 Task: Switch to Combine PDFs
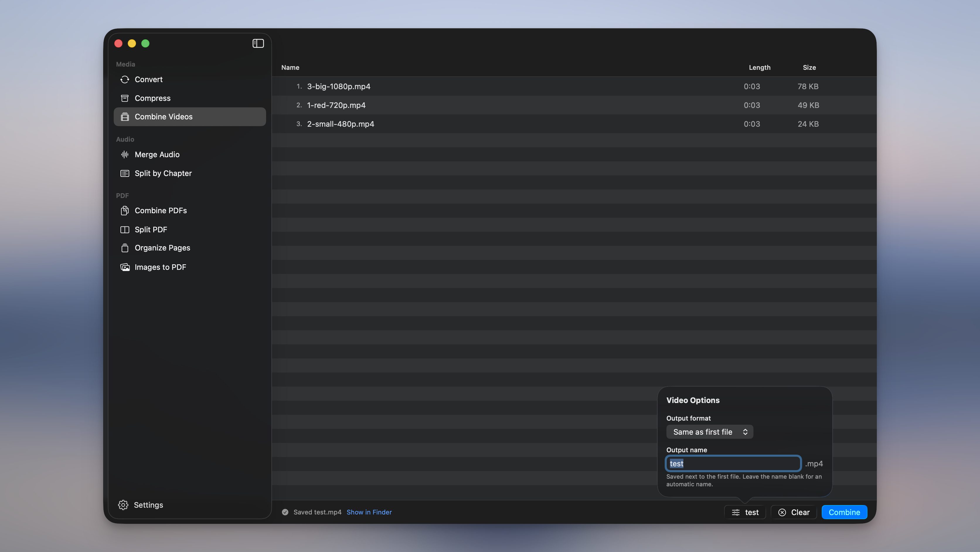[x=190, y=211]
